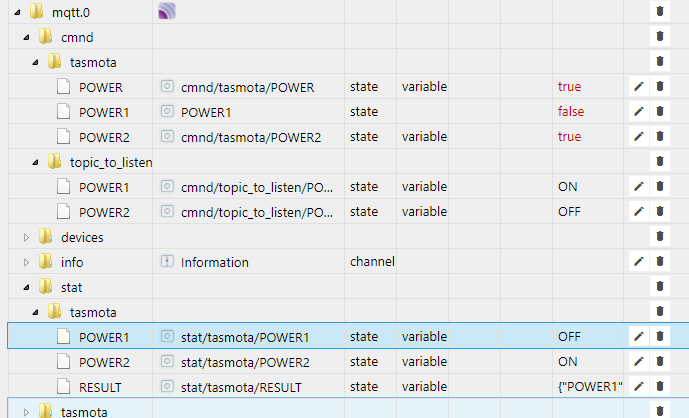Viewport: 689px width, 418px height.
Task: Click the trash icon for tasmota folder under cmnd
Action: (660, 62)
